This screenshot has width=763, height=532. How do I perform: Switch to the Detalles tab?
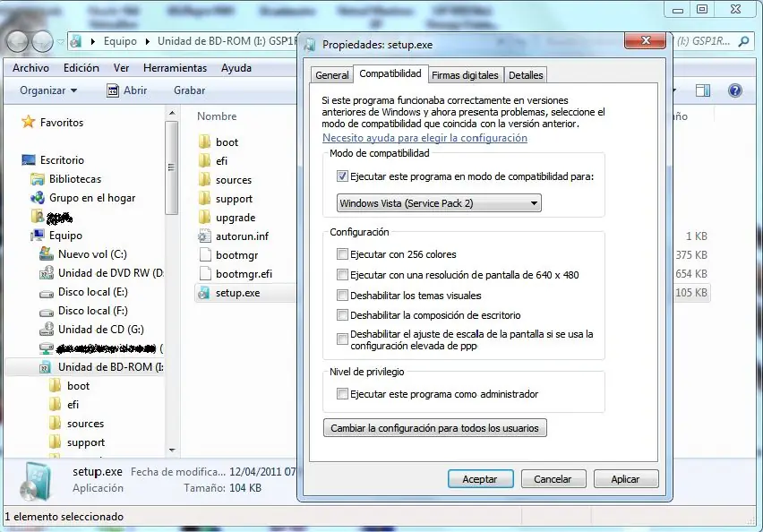pos(526,75)
